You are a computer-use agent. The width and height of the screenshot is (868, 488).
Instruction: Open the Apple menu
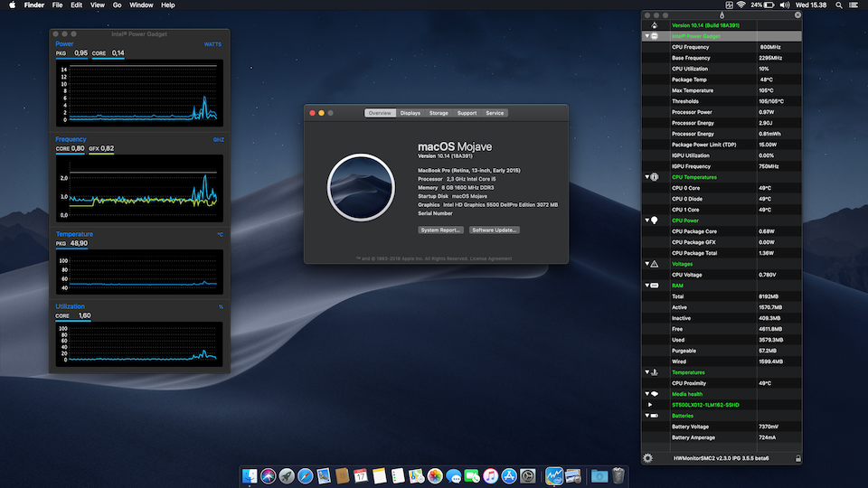(12, 5)
